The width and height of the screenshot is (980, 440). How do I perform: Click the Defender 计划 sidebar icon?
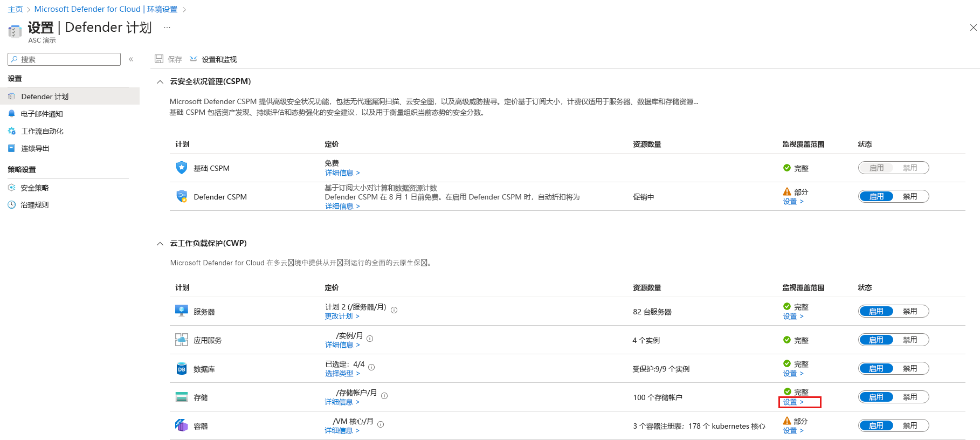coord(12,96)
